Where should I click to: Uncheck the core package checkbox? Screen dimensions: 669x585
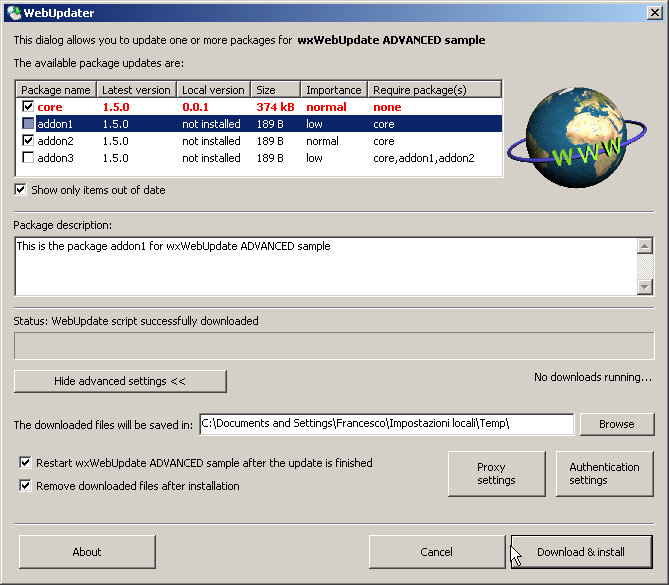coord(28,107)
